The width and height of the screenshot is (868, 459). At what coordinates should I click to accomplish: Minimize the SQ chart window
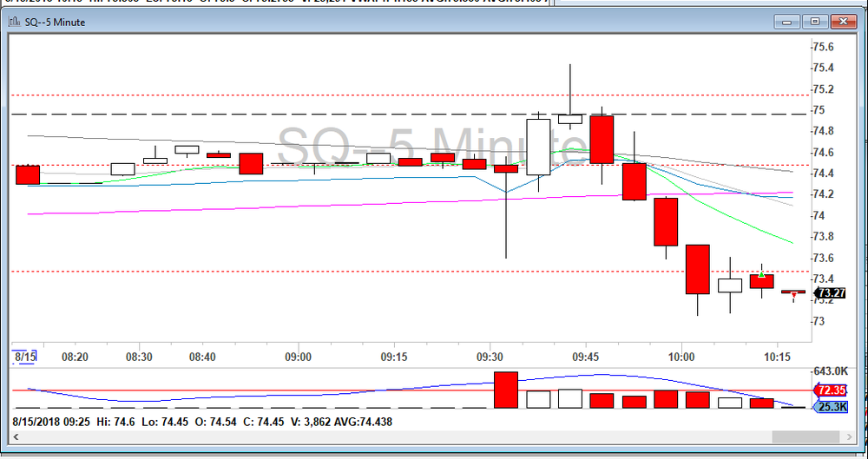point(792,22)
